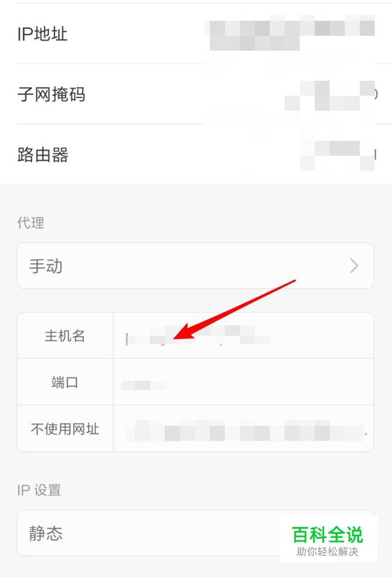Tap the 端口 port input field
Screen dimensions: 392x577
(x=243, y=382)
